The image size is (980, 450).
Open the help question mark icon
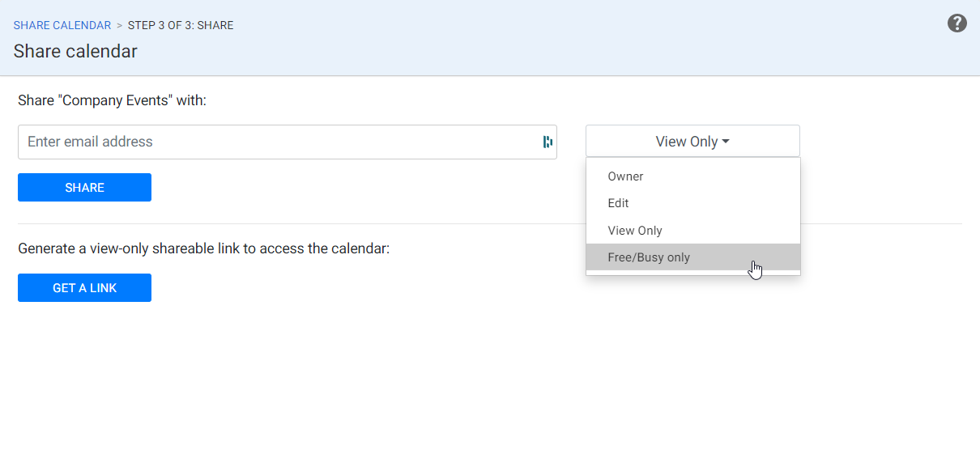click(957, 23)
